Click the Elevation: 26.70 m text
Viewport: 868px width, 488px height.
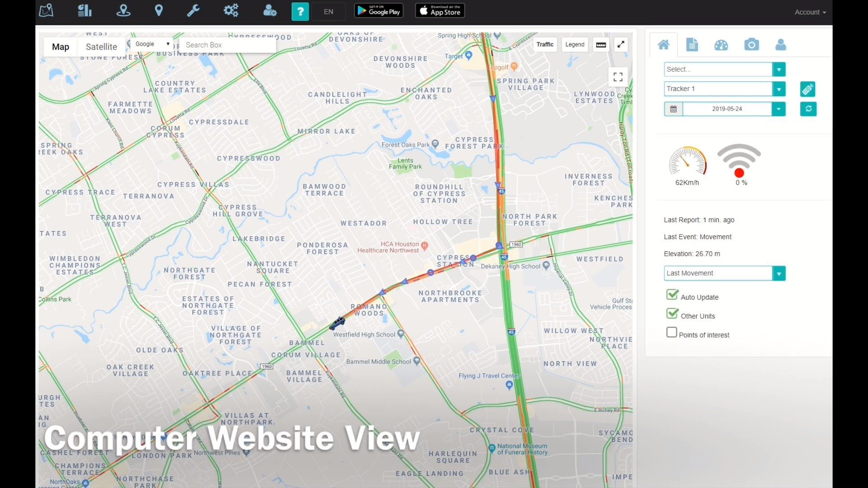[x=692, y=254]
